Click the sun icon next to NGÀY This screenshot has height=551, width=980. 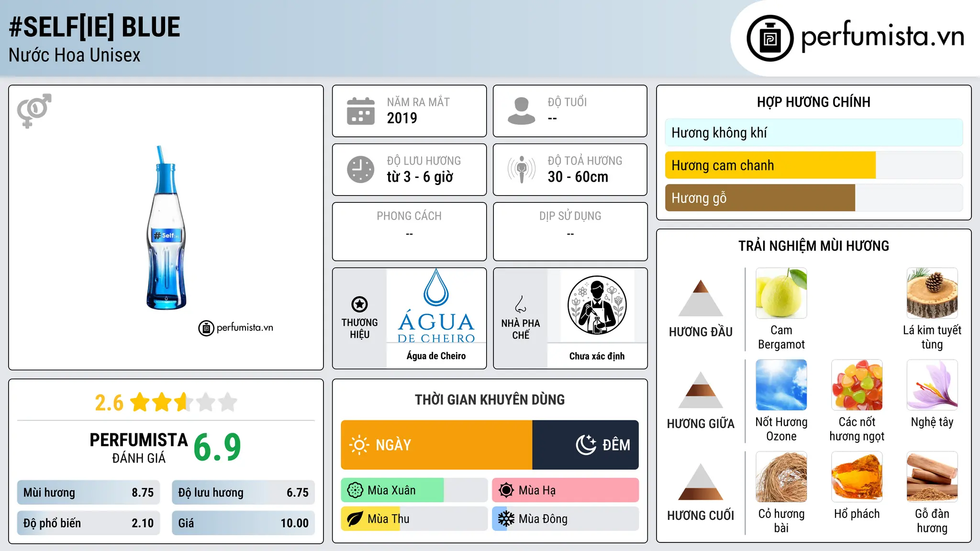(359, 445)
